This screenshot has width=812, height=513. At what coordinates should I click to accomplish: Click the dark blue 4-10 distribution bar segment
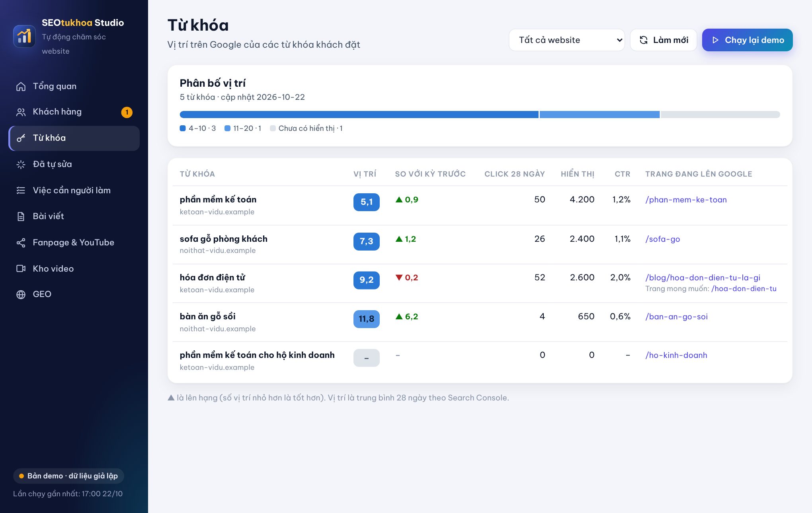[359, 115]
